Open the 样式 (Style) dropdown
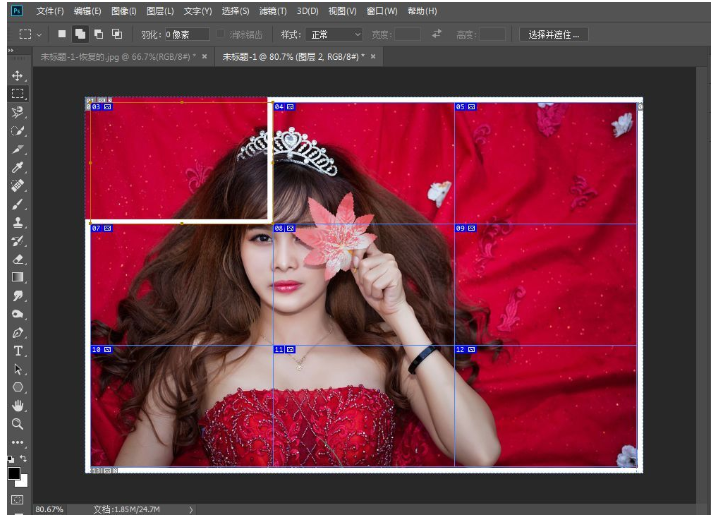This screenshot has height=516, width=713. (335, 34)
